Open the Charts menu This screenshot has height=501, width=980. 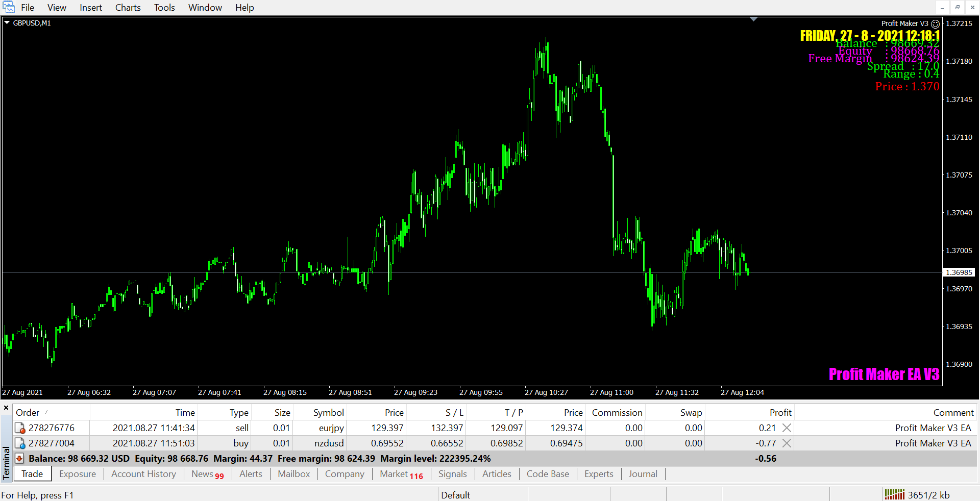(x=128, y=8)
